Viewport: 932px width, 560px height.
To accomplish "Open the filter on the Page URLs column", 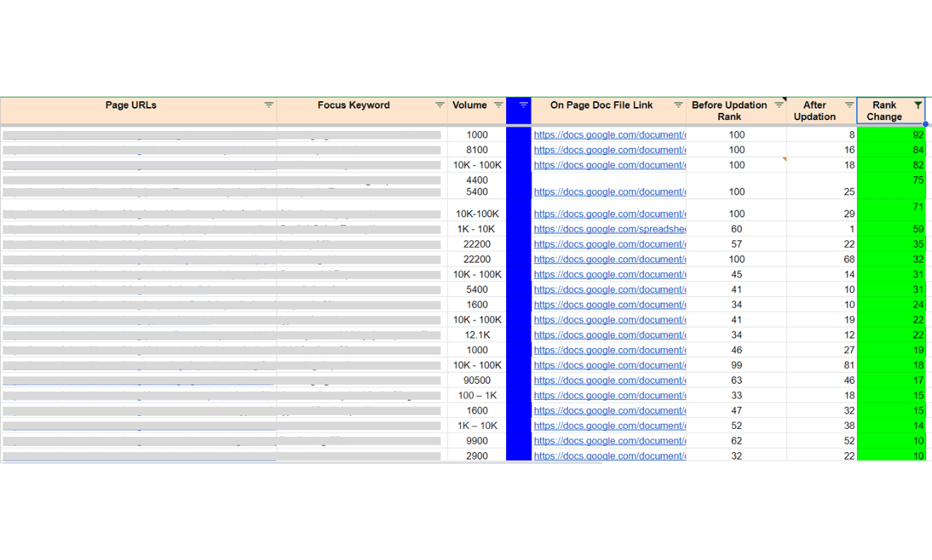I will [269, 105].
